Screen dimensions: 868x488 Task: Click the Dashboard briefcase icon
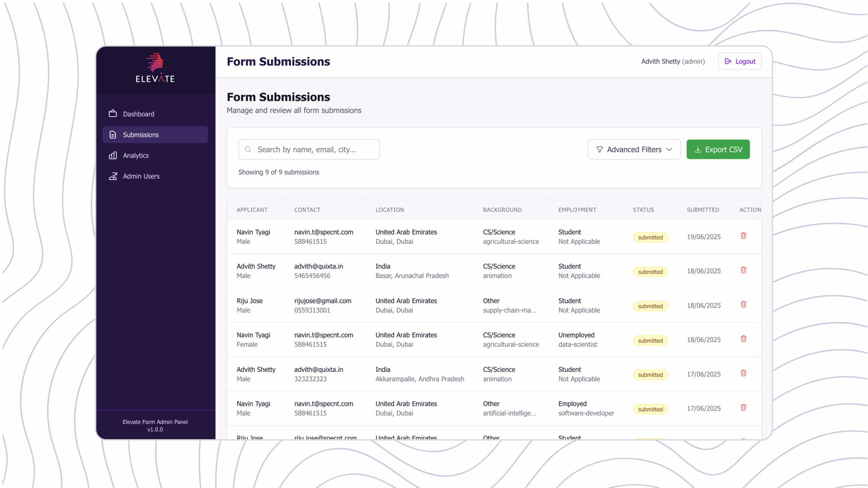point(113,114)
